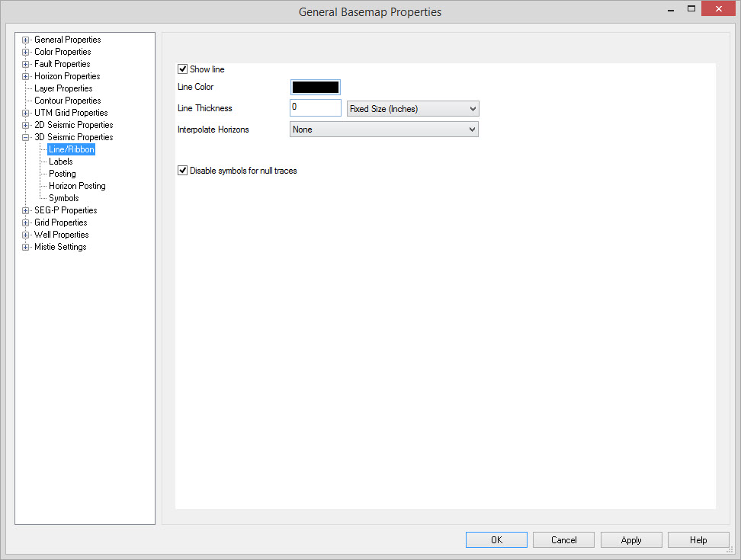Open the Fixed Size (Inches) dropdown

coord(412,109)
